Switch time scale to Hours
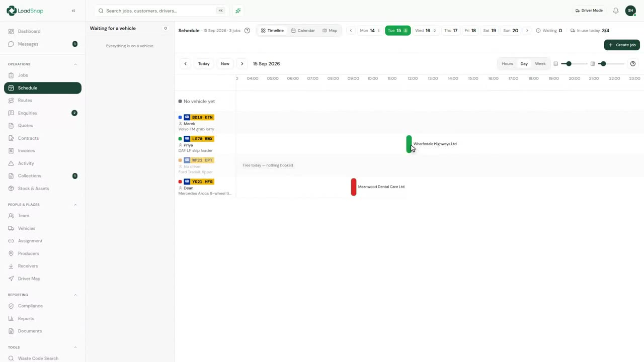 pyautogui.click(x=507, y=64)
